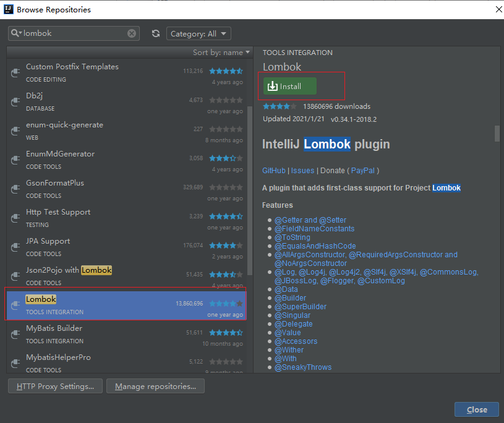Click the plugin list vertical scrollbar

pos(250,186)
